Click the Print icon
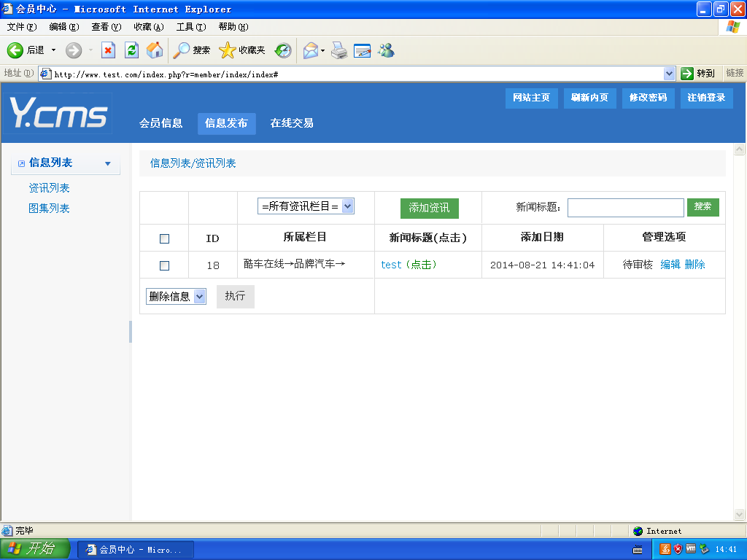 coord(339,50)
